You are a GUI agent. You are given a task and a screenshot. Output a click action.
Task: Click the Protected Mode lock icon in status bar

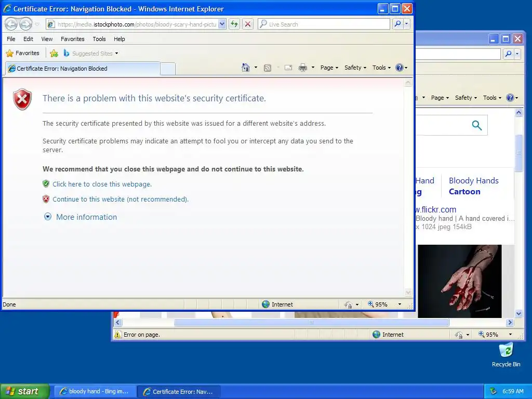pos(348,304)
